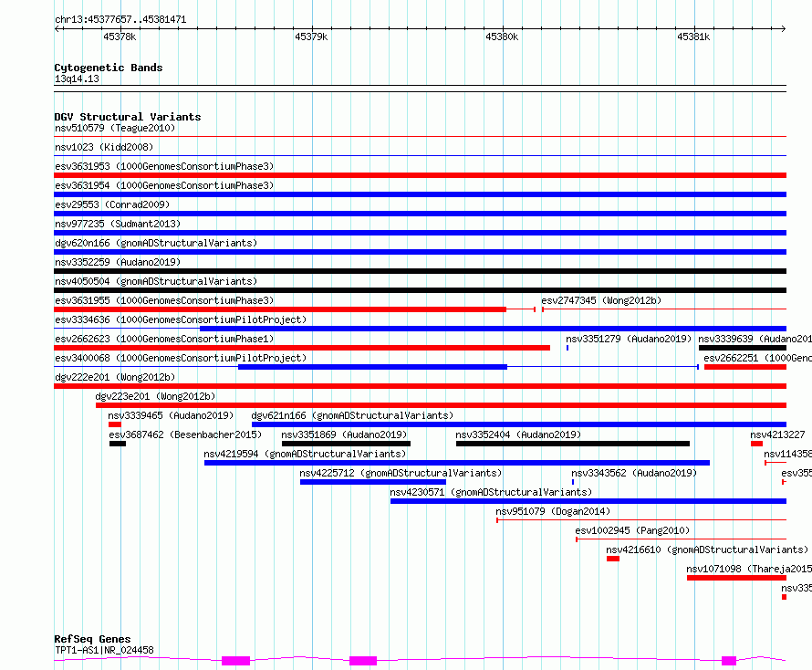
Task: Click the chr13:45377657..45381471 coordinate label
Action: [120, 19]
